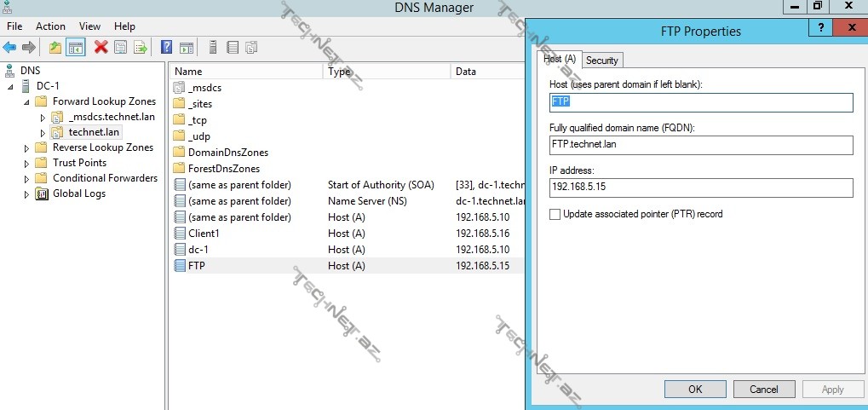Toggle Show/Hide Console Tree toolbar icon
Screen dimensions: 868x410
click(x=76, y=47)
